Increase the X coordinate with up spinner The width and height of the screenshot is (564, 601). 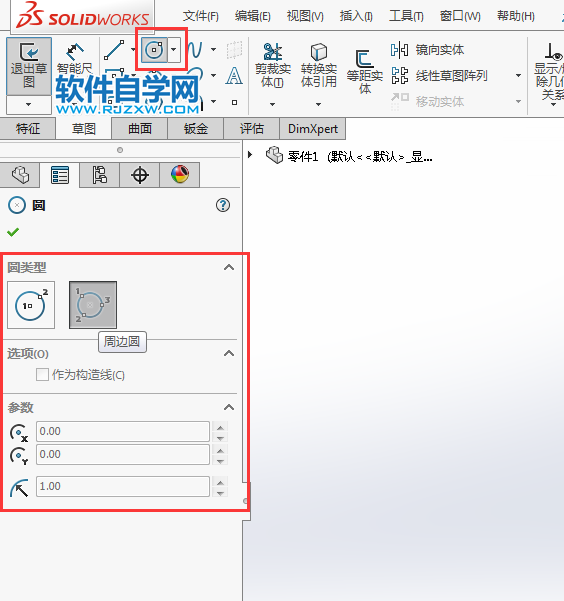pos(220,427)
